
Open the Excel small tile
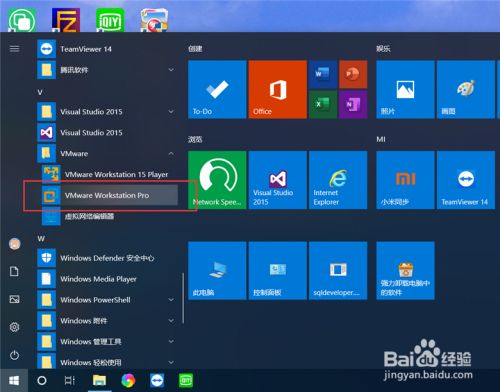point(323,104)
